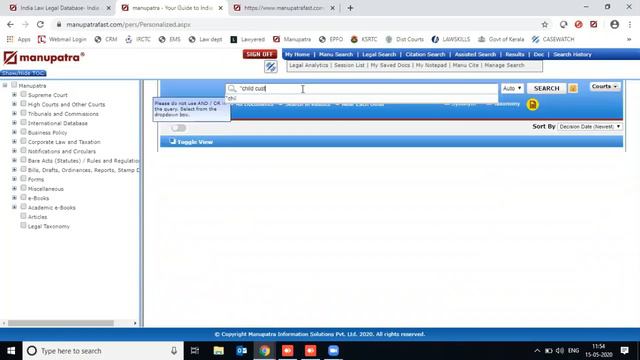Screen dimensions: 640x360
Task: Switch to India Law Legal Database tab
Action: [59, 8]
